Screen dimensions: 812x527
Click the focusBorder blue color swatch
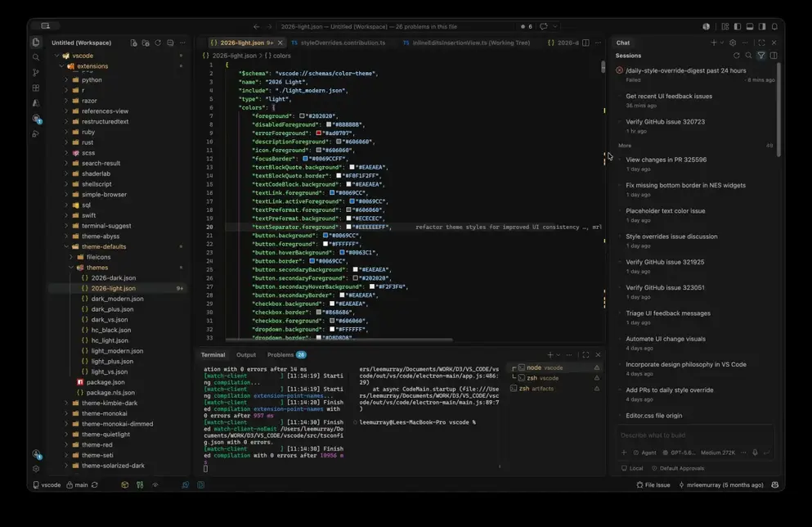click(x=305, y=159)
